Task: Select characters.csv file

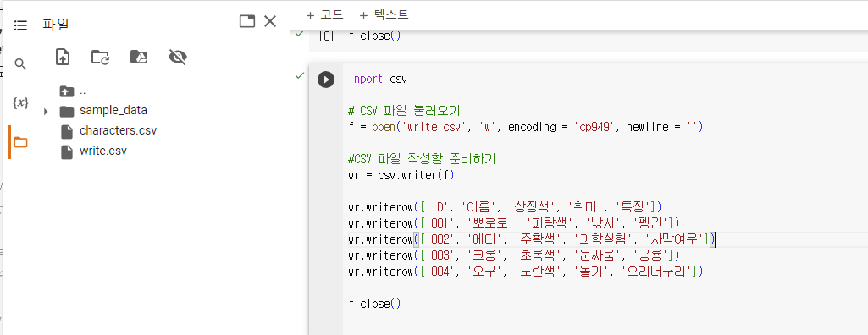Action: click(118, 130)
